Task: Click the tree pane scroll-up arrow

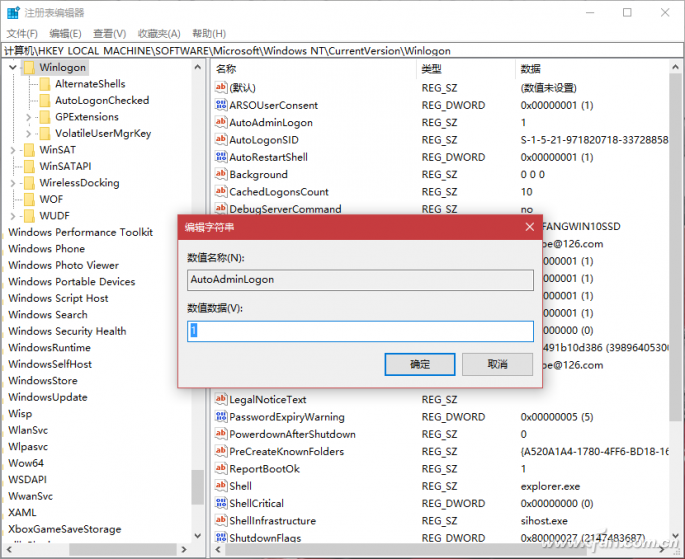Action: 197,67
